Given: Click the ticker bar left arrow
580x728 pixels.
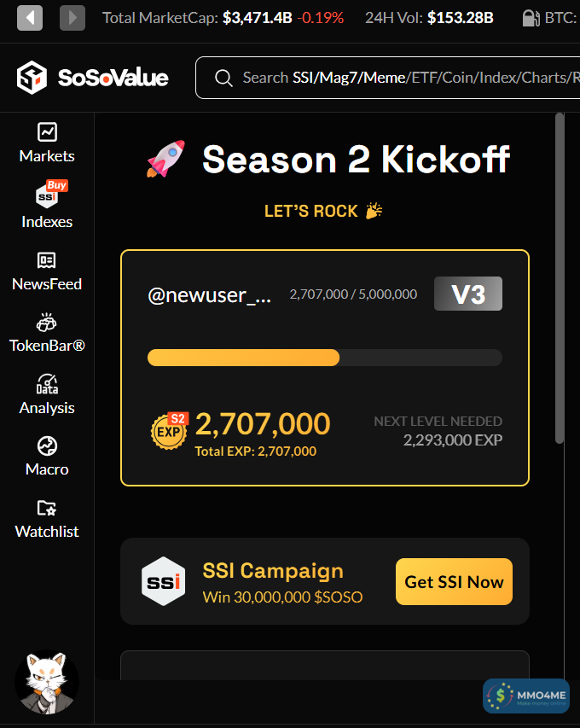Looking at the screenshot, I should [30, 17].
